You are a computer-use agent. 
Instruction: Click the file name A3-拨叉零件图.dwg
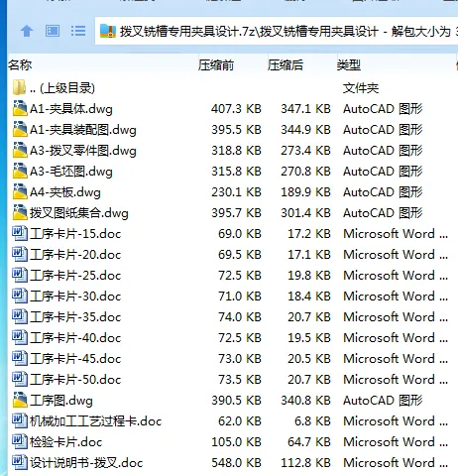(x=83, y=151)
